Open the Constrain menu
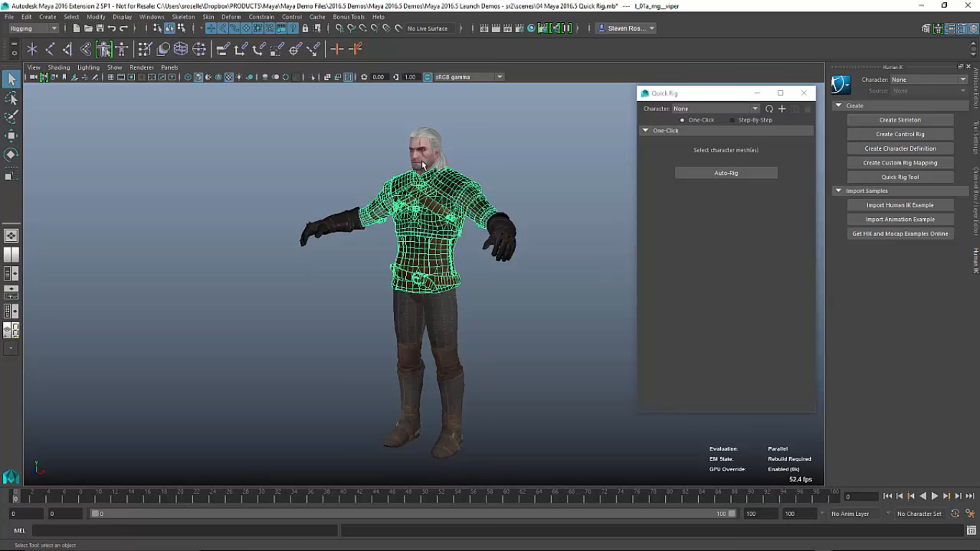Viewport: 980px width, 551px height. click(262, 17)
